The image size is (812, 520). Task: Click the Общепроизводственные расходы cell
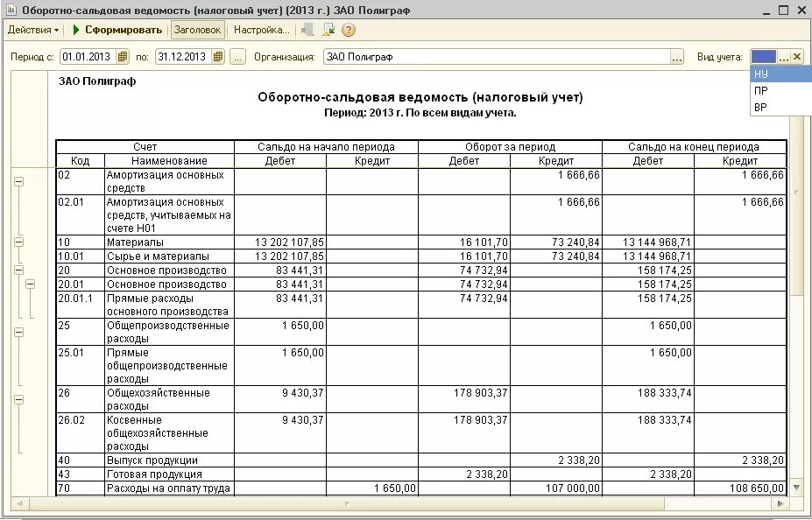pyautogui.click(x=169, y=332)
